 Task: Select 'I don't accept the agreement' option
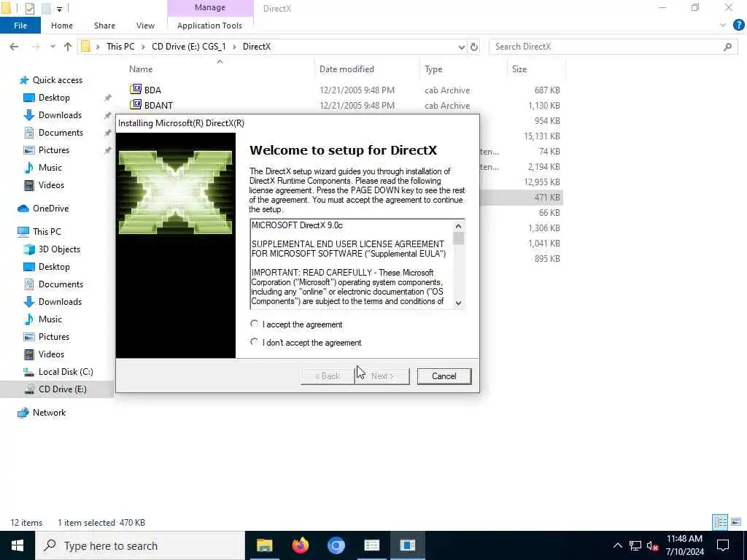point(255,342)
